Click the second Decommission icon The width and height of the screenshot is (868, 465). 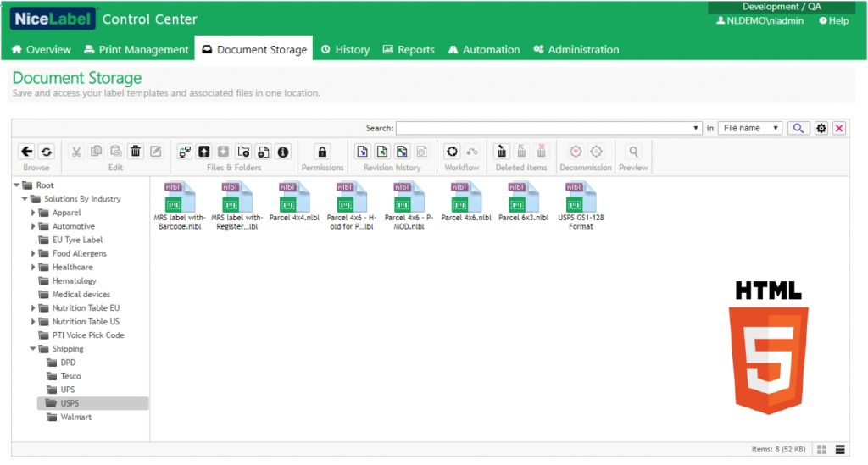(596, 152)
